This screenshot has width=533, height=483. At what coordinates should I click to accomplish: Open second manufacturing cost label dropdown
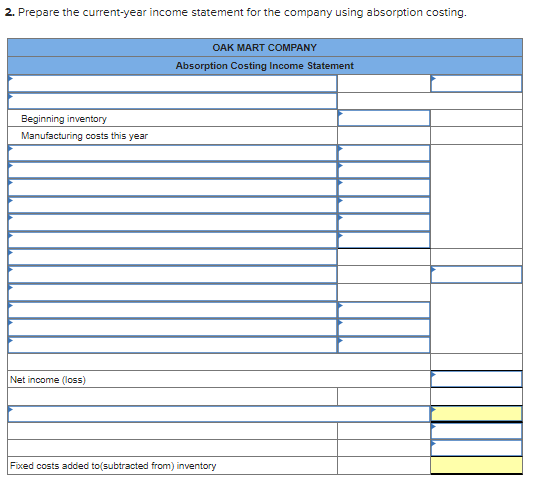click(172, 170)
